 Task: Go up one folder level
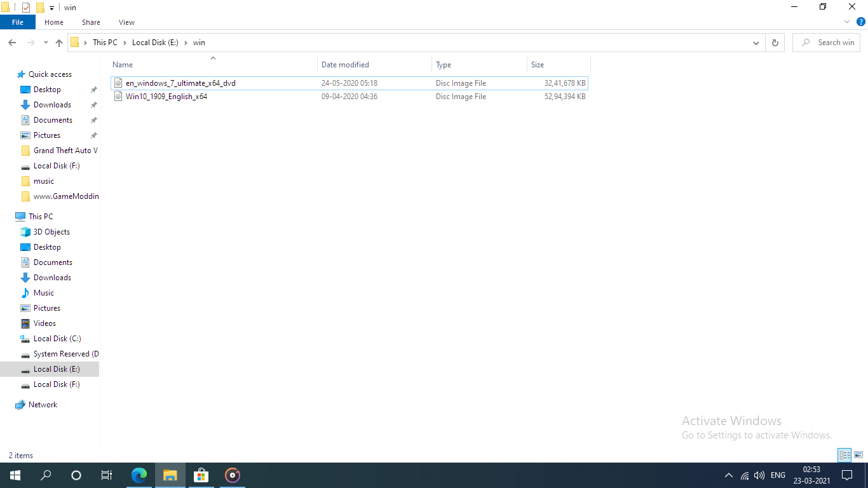point(59,43)
